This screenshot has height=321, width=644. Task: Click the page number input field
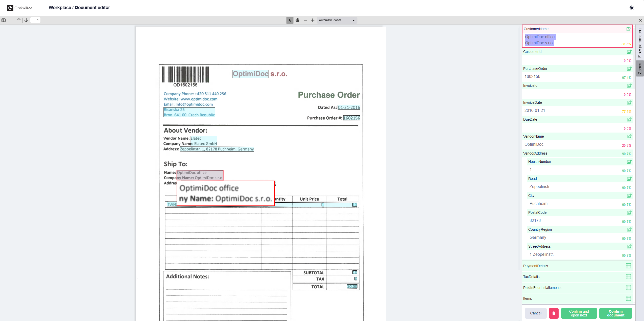click(x=35, y=20)
